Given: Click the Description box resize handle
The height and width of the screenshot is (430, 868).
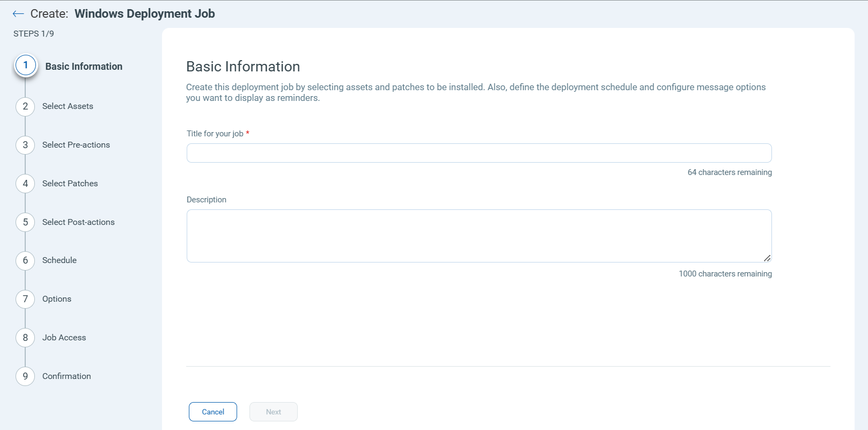Looking at the screenshot, I should (767, 258).
